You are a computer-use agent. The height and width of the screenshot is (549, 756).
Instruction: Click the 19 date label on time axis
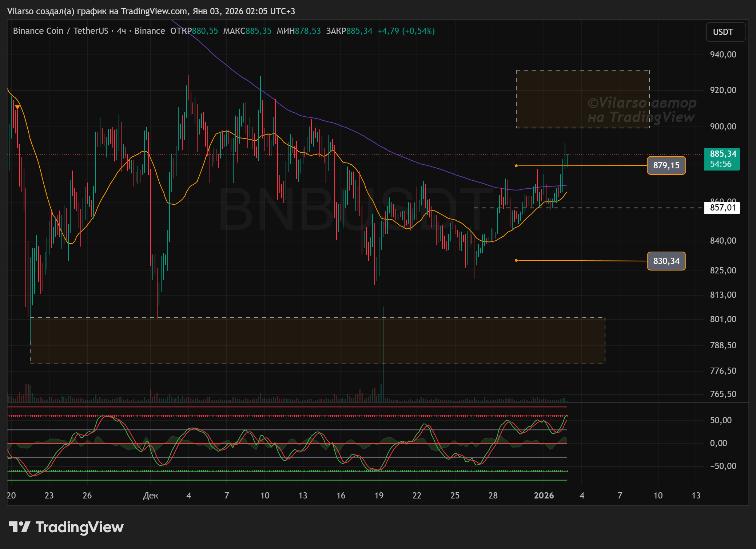pyautogui.click(x=379, y=496)
